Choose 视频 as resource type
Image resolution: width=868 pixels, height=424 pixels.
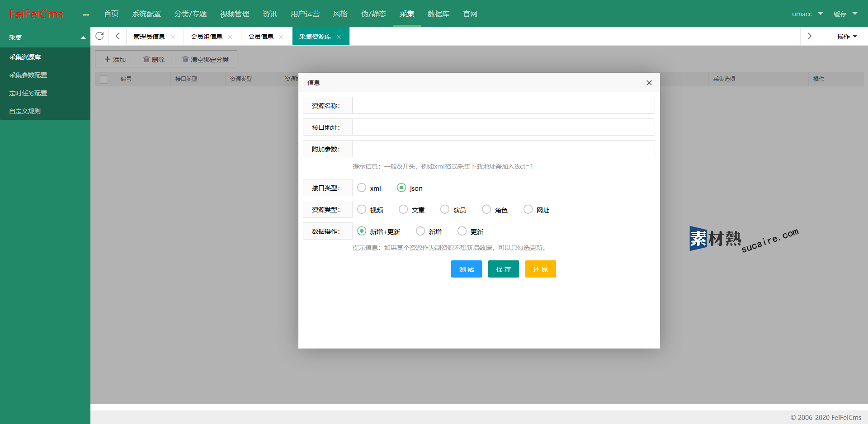[362, 209]
